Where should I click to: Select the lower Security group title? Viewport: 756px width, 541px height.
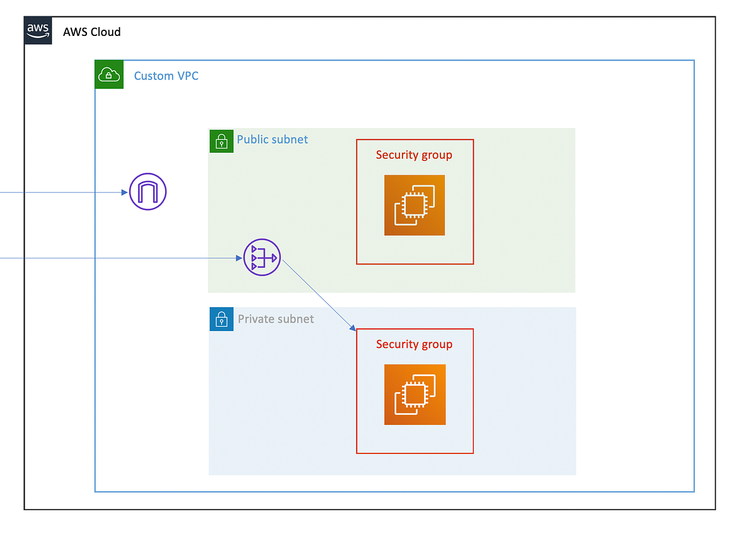pyautogui.click(x=414, y=344)
